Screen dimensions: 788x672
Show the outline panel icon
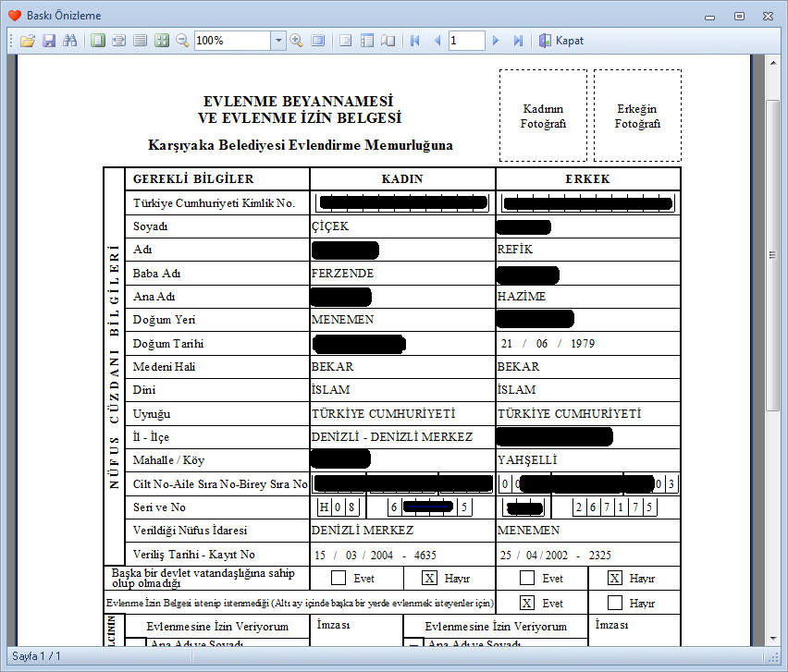[367, 41]
